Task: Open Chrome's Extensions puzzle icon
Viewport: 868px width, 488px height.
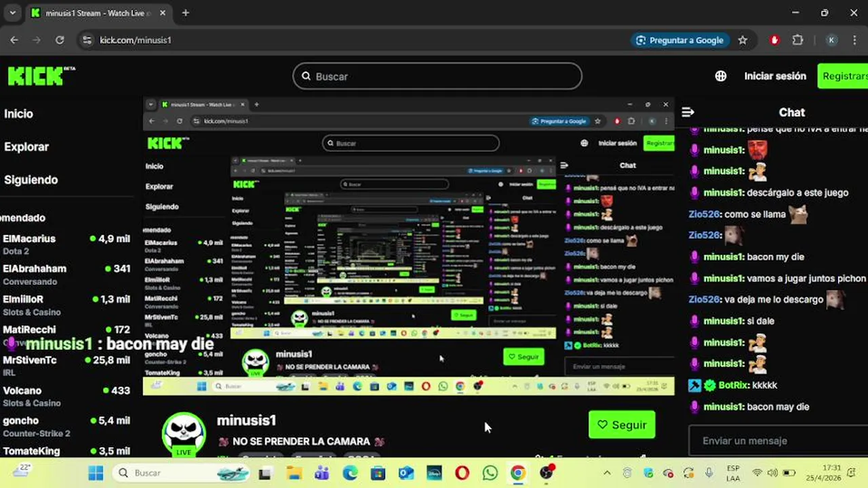Action: (x=798, y=40)
